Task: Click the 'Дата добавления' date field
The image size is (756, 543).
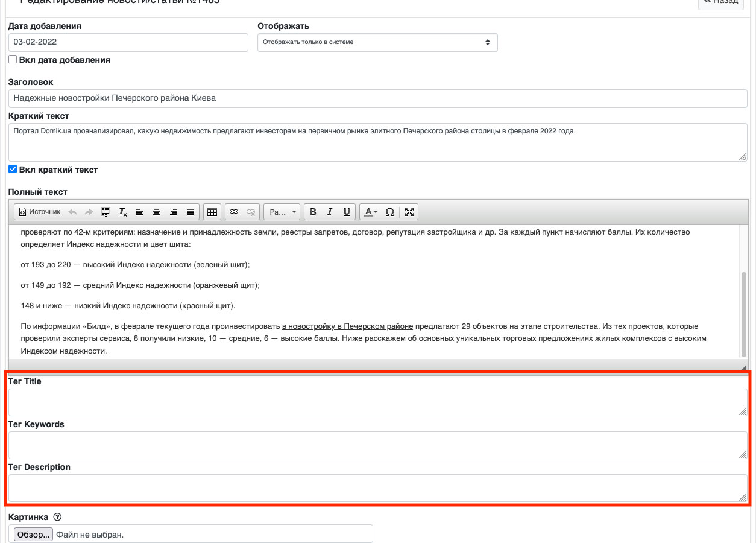Action: (x=128, y=42)
